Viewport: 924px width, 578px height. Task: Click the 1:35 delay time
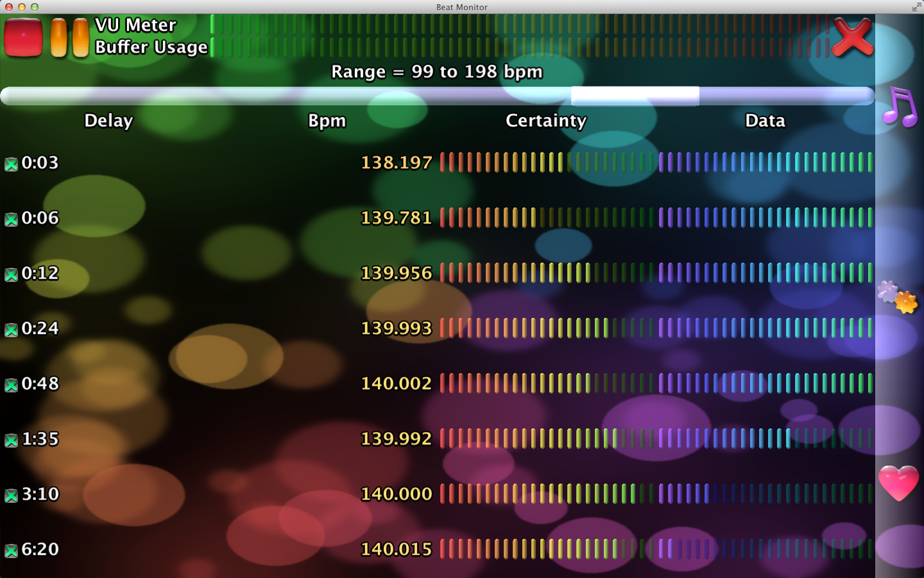(40, 439)
